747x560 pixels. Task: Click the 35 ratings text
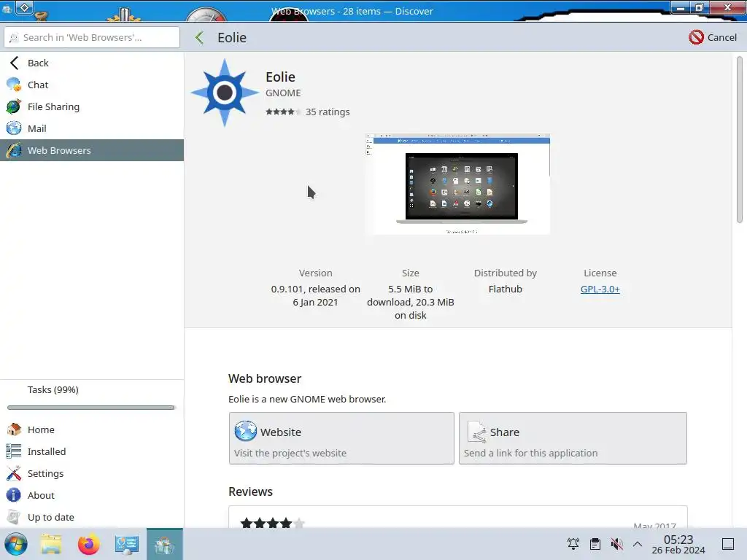coord(328,112)
